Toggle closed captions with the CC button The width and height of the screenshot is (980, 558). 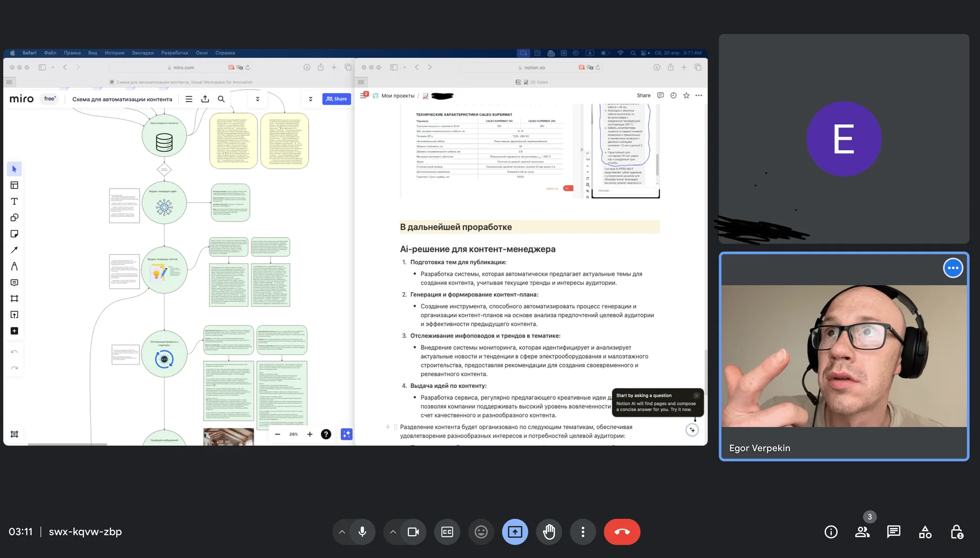(x=447, y=532)
